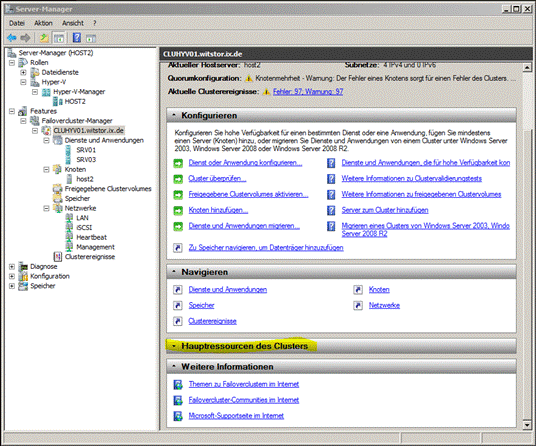Viewport: 536px width, 446px height.
Task: Select the iSCSI network tree item
Action: click(x=84, y=228)
